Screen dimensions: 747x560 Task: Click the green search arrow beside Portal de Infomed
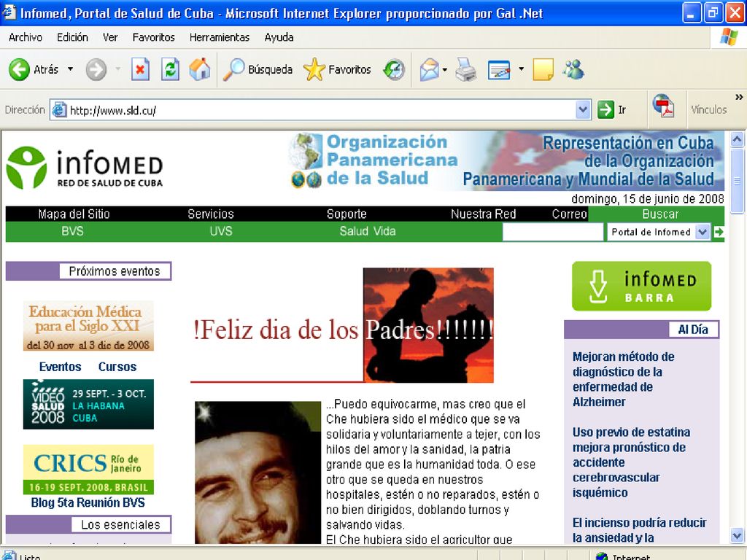click(719, 232)
